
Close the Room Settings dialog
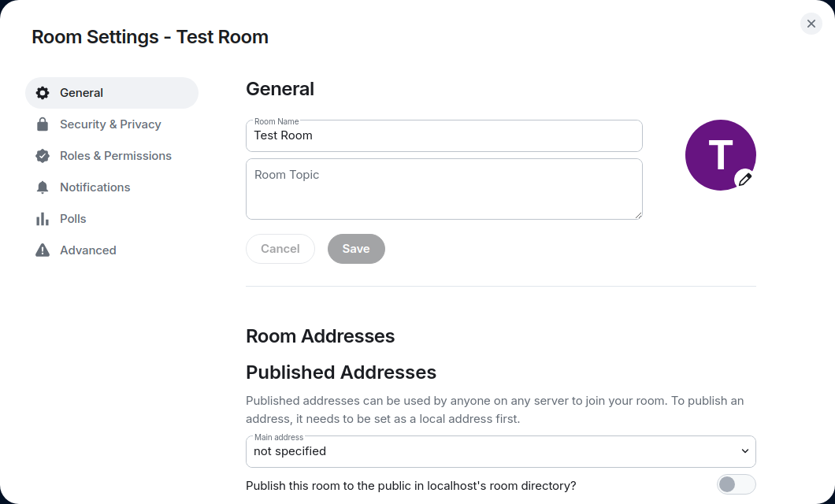point(811,24)
